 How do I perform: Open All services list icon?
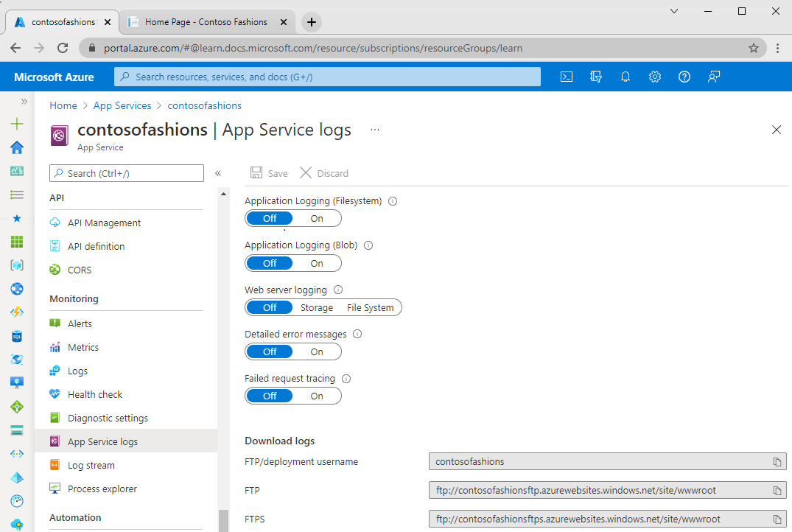(17, 195)
